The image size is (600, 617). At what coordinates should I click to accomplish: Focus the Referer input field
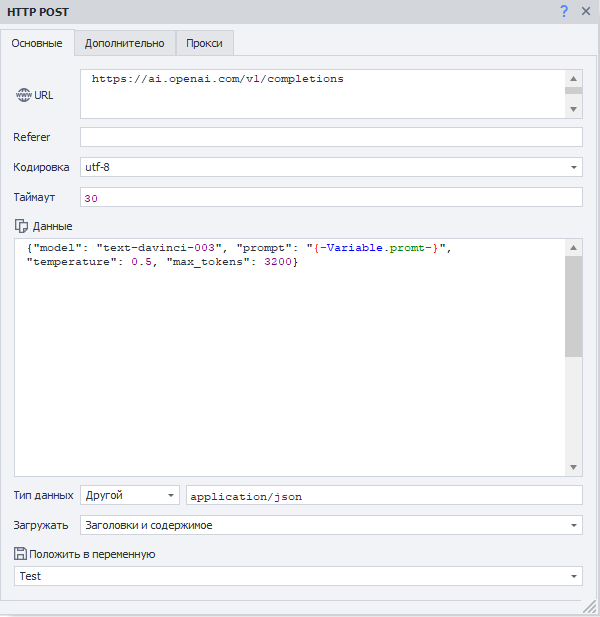[x=330, y=137]
